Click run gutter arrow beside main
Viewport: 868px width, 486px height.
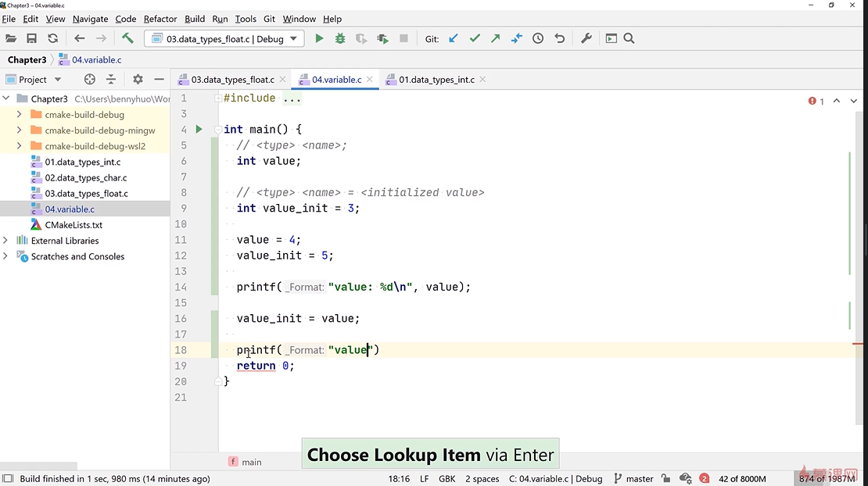(199, 130)
